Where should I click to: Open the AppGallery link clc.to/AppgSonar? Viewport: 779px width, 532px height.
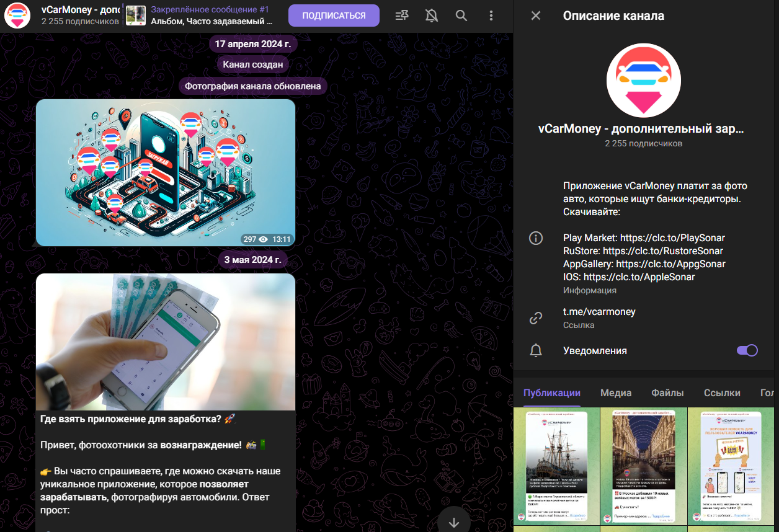click(670, 264)
